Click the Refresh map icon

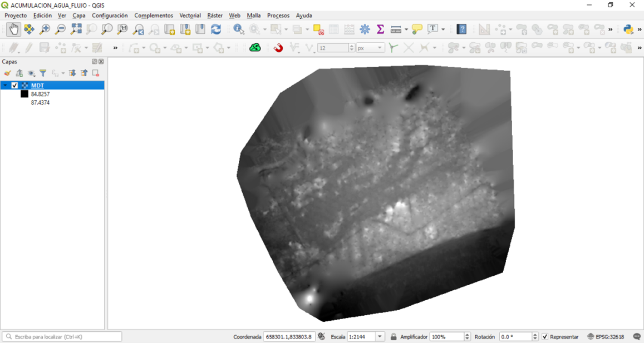coord(216,29)
